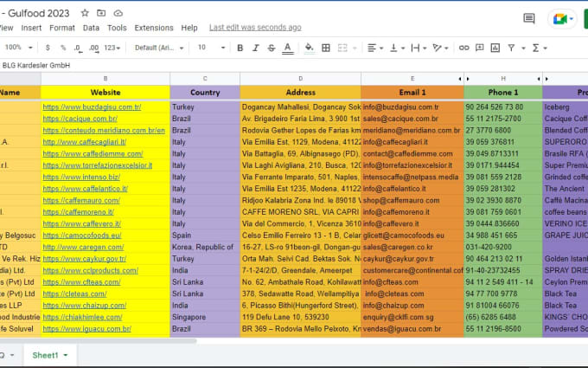588x368 pixels.
Task: Open the Help menu
Action: tap(189, 28)
